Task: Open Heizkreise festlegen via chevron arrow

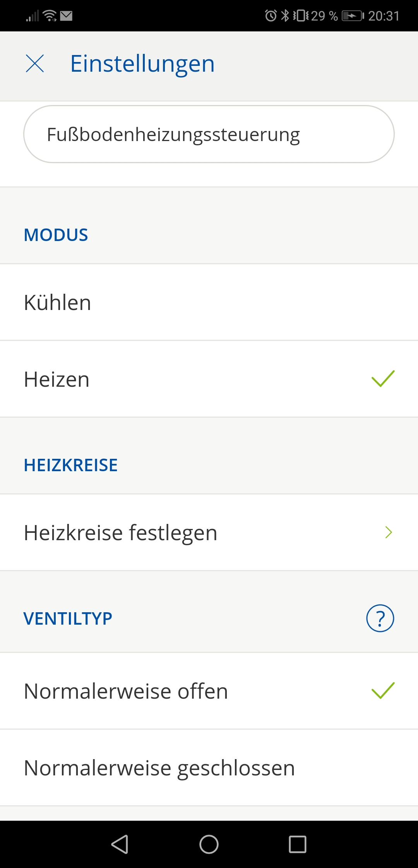Action: pyautogui.click(x=389, y=532)
